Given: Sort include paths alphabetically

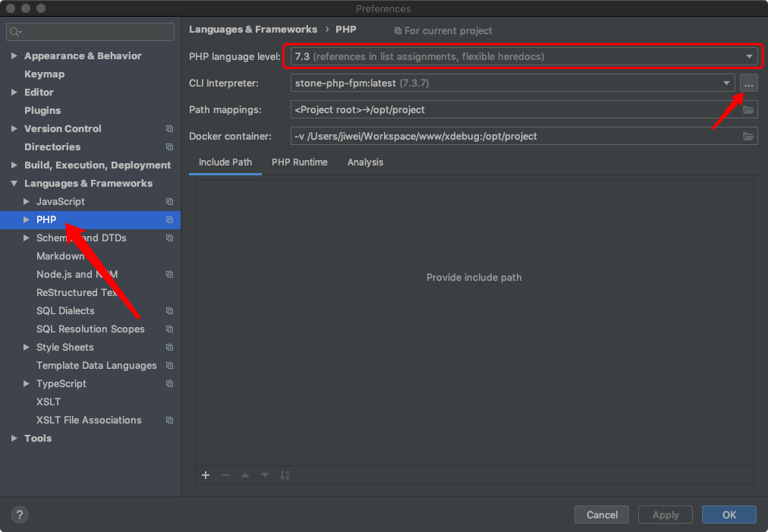Looking at the screenshot, I should pos(285,475).
